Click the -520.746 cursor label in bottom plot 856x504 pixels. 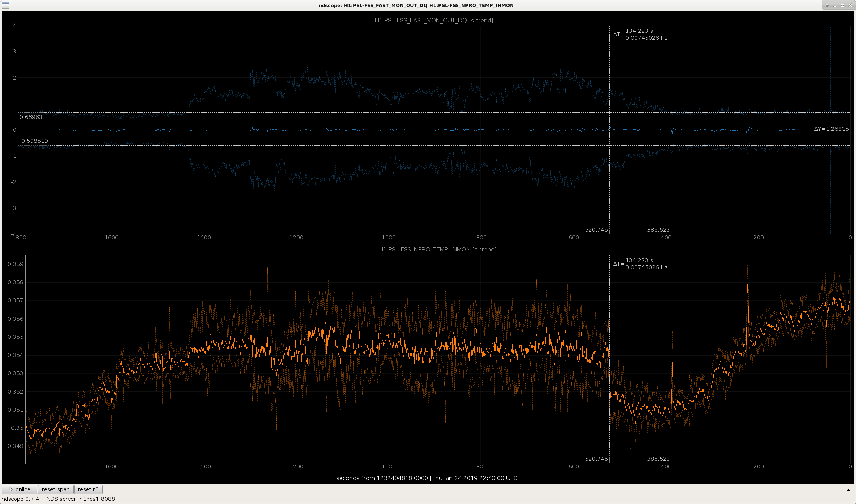point(596,459)
